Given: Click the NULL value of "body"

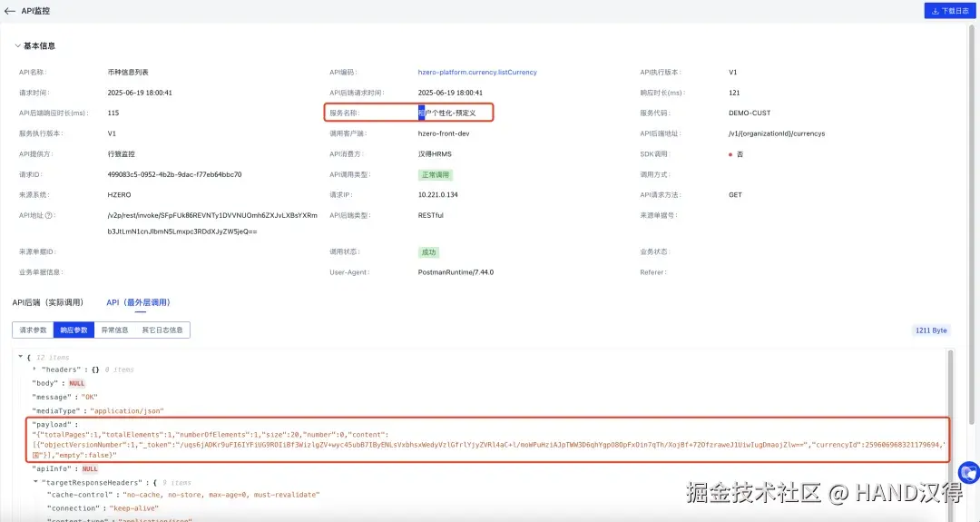Looking at the screenshot, I should 77,383.
